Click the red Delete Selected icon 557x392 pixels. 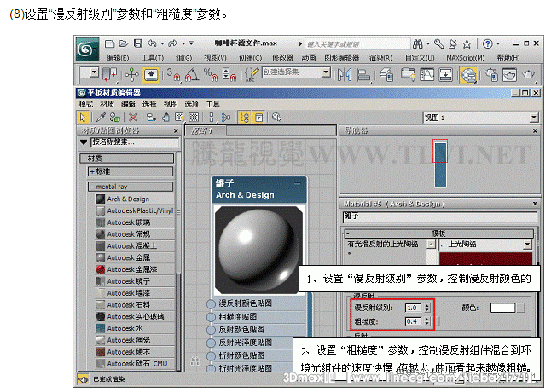pyautogui.click(x=133, y=117)
